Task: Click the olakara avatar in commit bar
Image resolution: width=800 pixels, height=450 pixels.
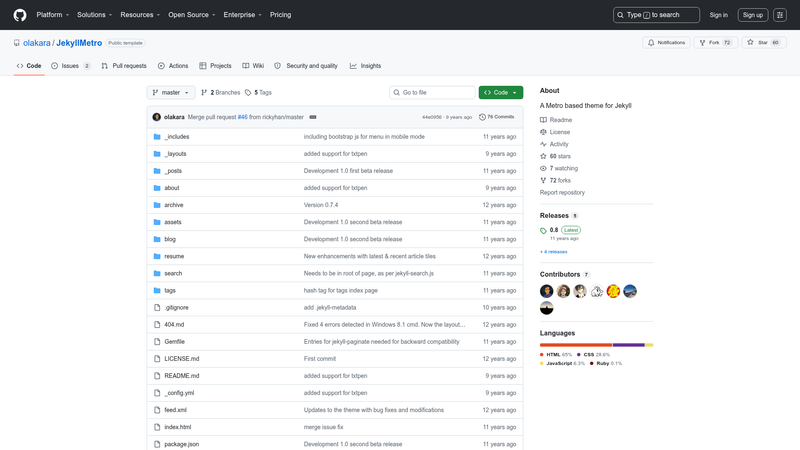Action: pyautogui.click(x=157, y=117)
